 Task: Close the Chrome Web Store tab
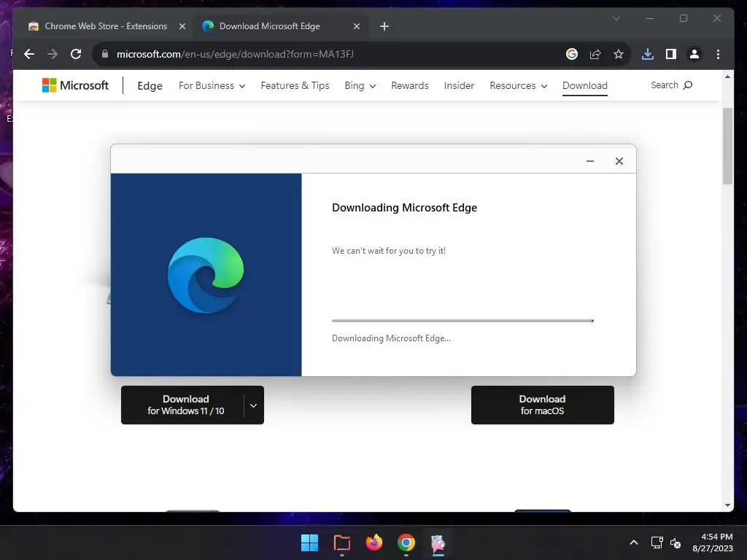click(x=182, y=27)
